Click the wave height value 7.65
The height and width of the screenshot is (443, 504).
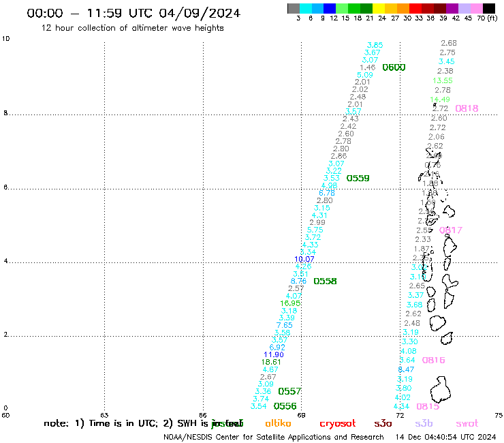tap(285, 325)
